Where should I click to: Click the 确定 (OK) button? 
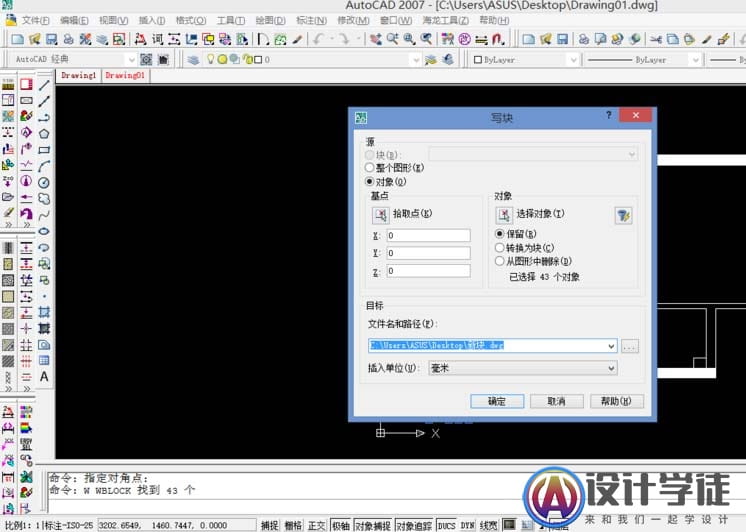coord(497,401)
